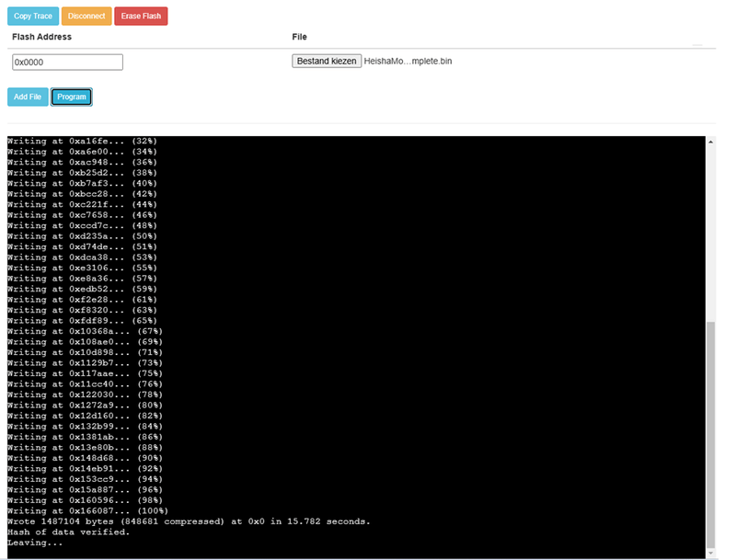Click the line 'Writing at 0x1272a9... (80%)'
Viewport: 736px width, 560px height.
coord(85,406)
